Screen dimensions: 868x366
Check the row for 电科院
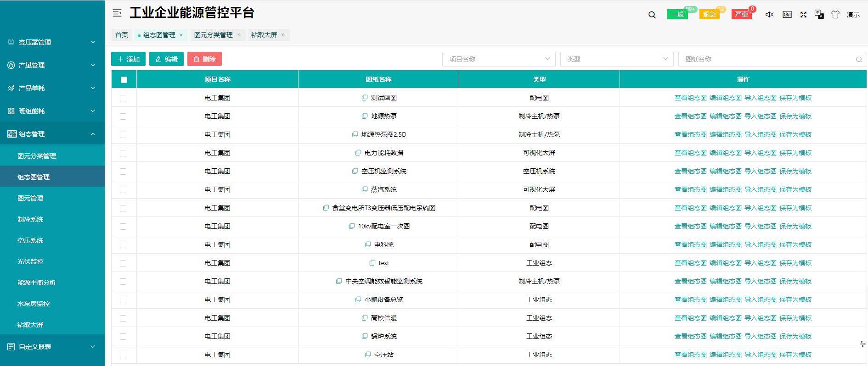pyautogui.click(x=123, y=245)
